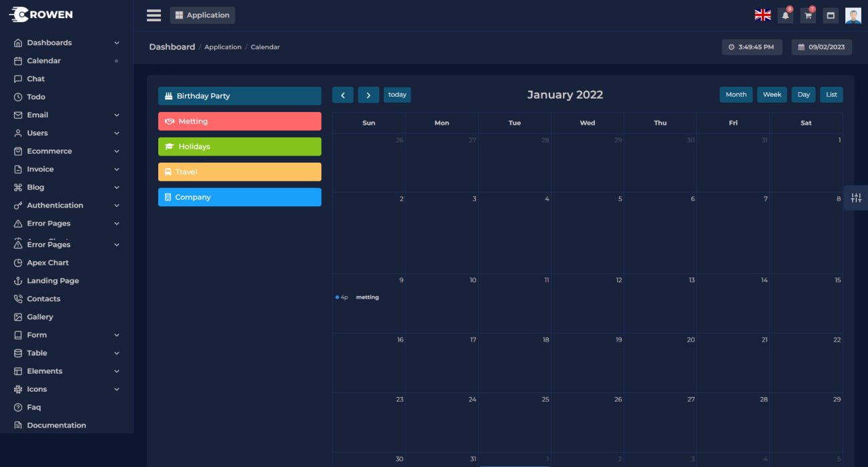Click the Apex Chart pie icon
The image size is (868, 467).
(18, 263)
